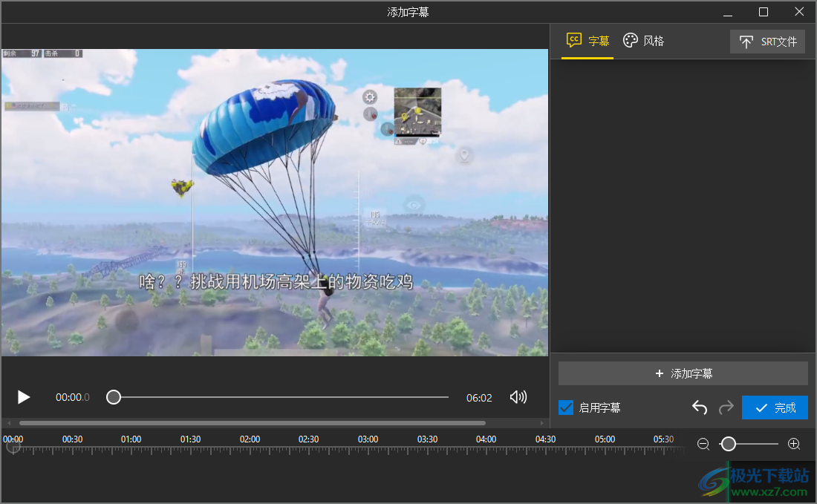Click the 04:30 timeline mark

coord(546,439)
